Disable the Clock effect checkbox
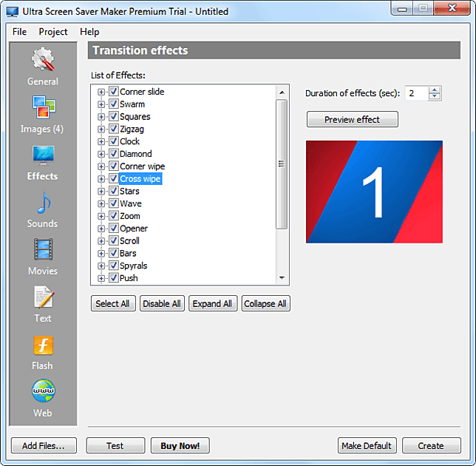The height and width of the screenshot is (466, 476). click(x=114, y=141)
